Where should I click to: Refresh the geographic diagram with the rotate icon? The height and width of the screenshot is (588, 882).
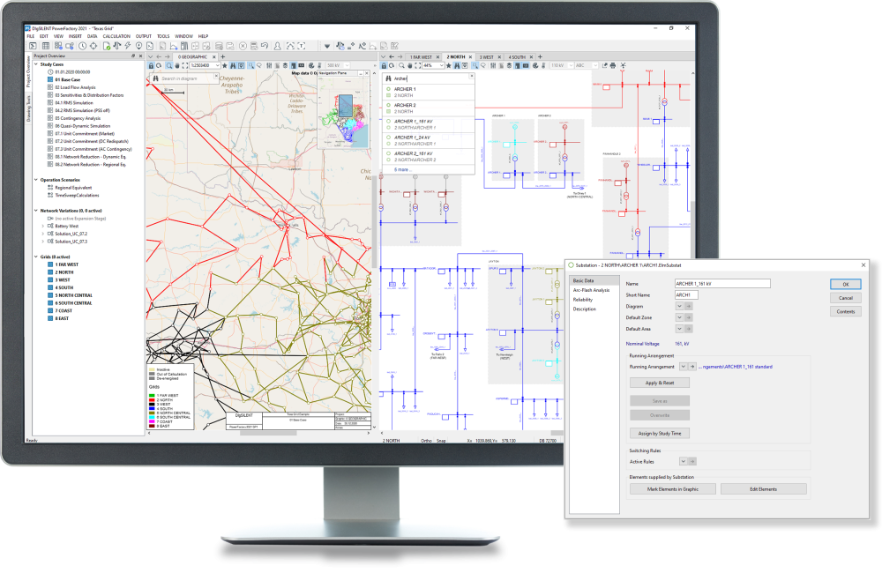159,66
